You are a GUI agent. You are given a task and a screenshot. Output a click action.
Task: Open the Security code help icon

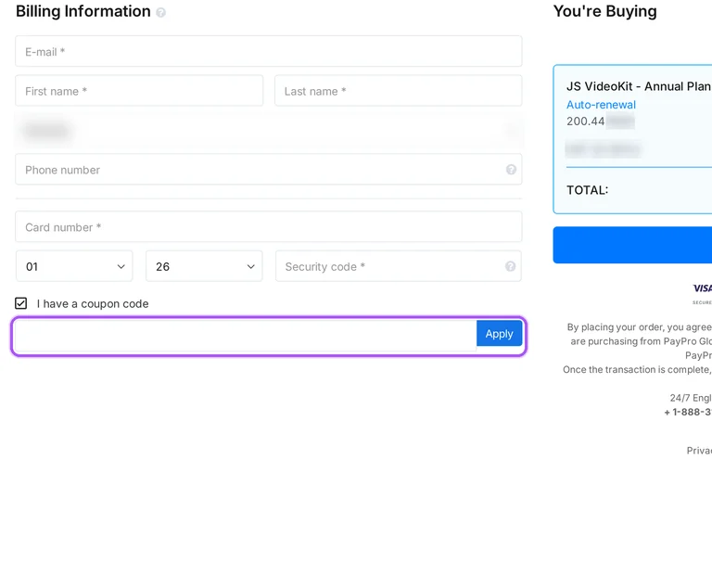click(511, 266)
